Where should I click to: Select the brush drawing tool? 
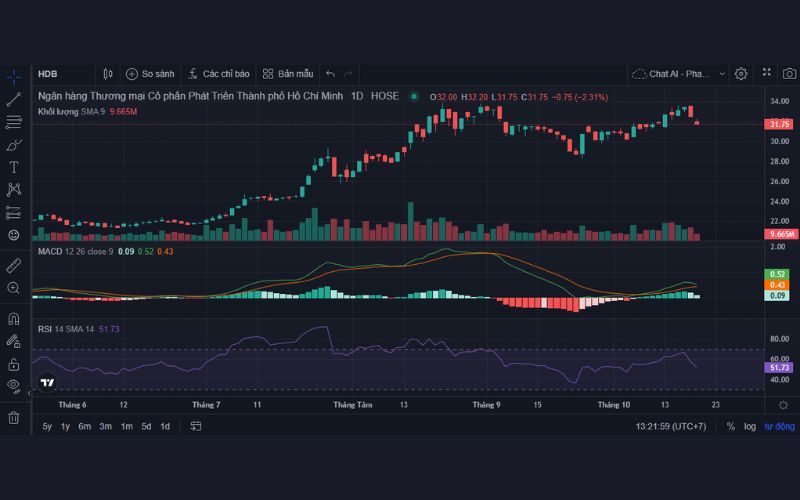coord(14,145)
